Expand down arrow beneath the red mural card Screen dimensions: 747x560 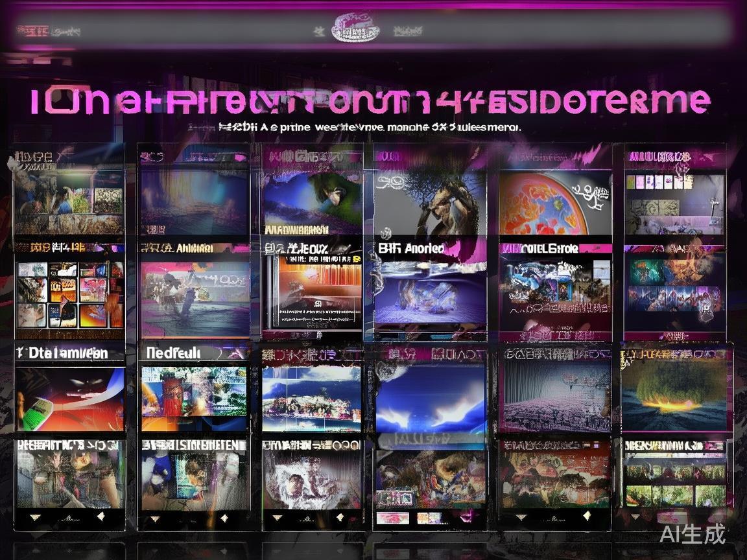(521, 517)
